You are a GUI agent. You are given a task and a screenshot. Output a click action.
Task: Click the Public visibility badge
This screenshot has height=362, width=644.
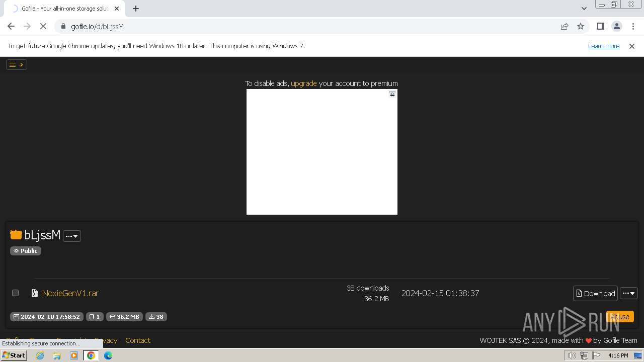tap(26, 250)
